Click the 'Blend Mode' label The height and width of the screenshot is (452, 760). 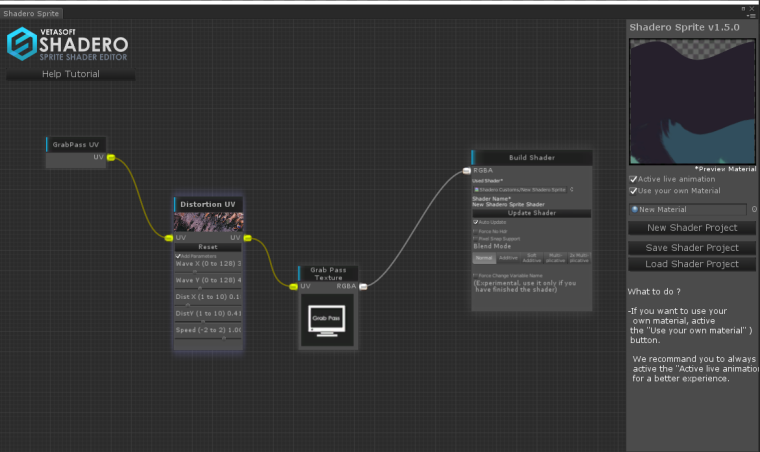(492, 246)
